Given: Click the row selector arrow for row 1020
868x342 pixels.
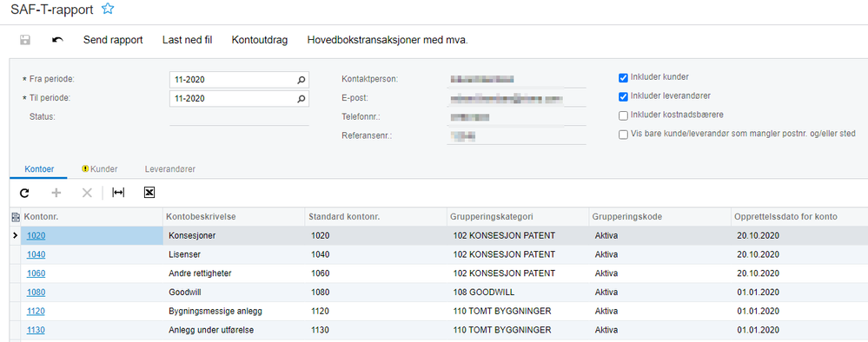Looking at the screenshot, I should (x=16, y=236).
